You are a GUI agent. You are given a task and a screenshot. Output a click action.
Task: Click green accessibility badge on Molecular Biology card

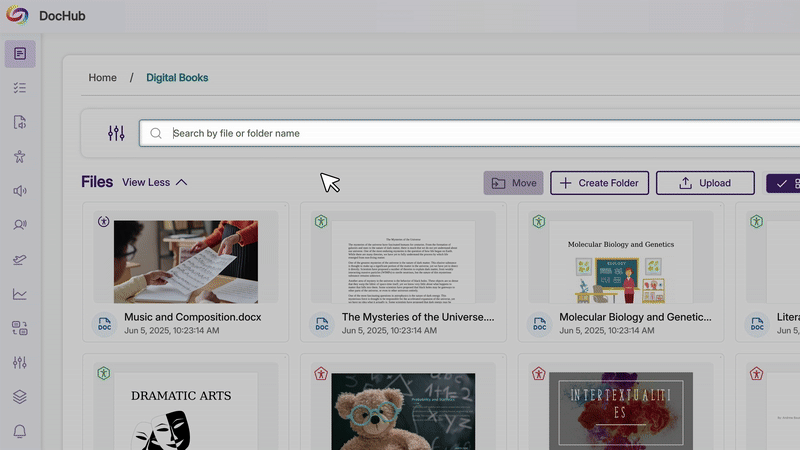pos(538,221)
